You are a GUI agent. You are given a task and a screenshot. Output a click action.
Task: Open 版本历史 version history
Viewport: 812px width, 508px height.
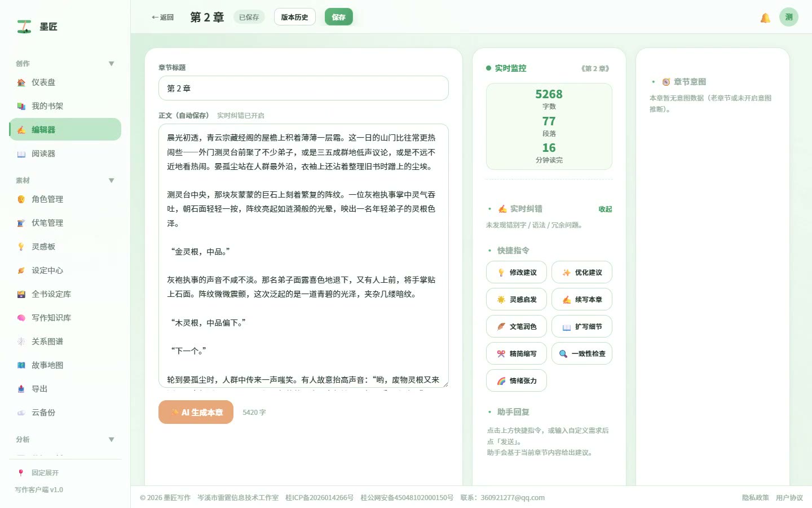294,17
